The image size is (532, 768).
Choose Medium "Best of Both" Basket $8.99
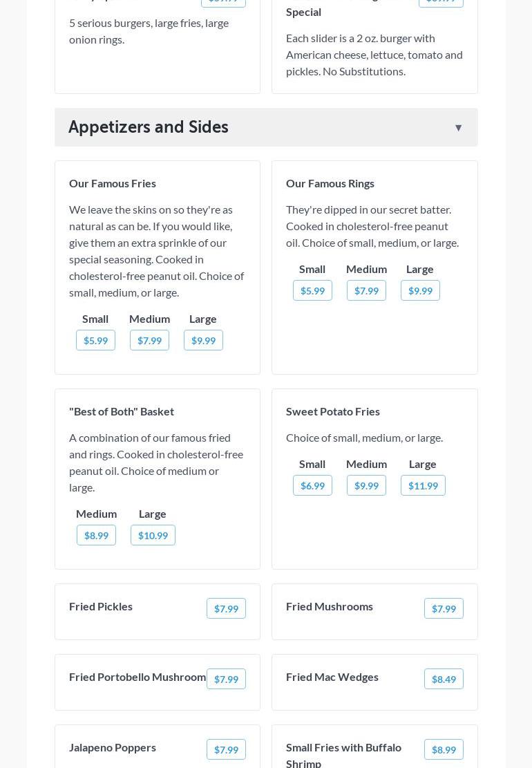pos(96,536)
